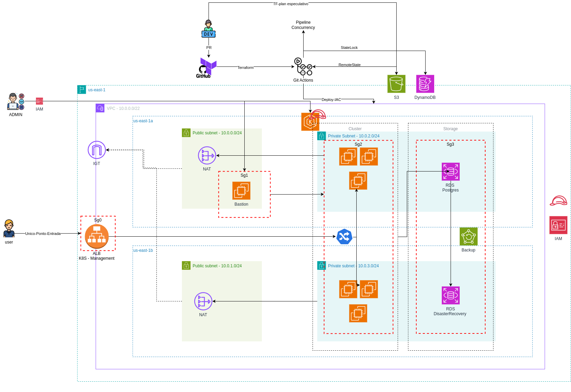Select the large IAM icon at right
The height and width of the screenshot is (392, 571).
click(558, 225)
